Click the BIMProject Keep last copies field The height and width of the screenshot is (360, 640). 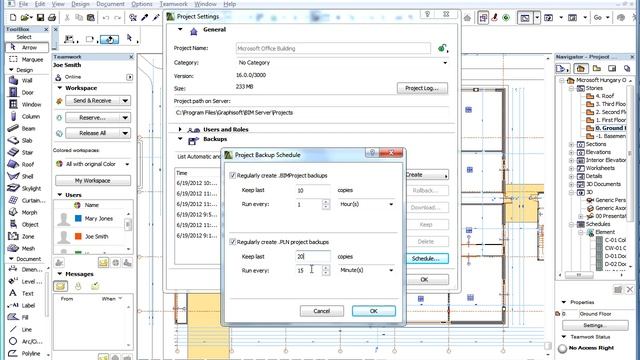[x=313, y=190]
